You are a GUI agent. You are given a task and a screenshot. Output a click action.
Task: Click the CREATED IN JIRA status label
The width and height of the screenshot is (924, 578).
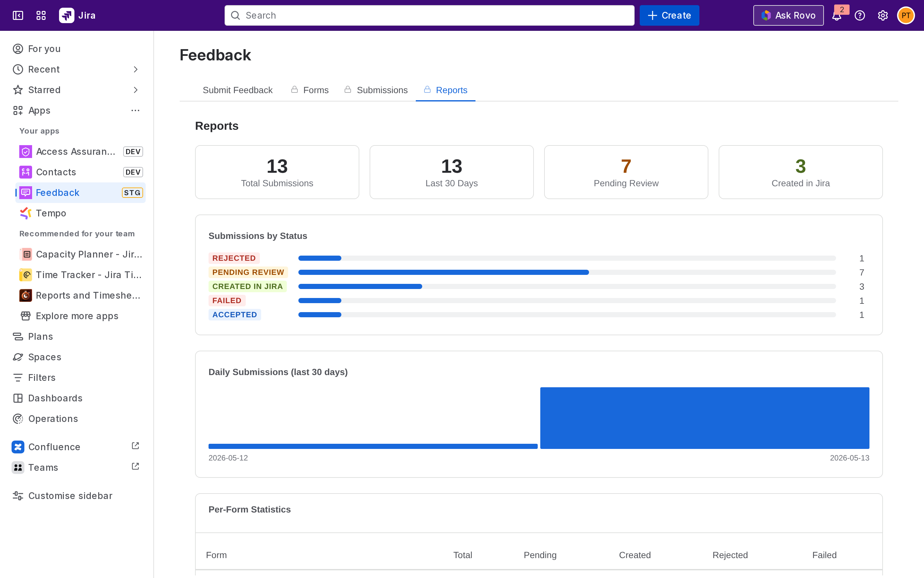pyautogui.click(x=247, y=286)
